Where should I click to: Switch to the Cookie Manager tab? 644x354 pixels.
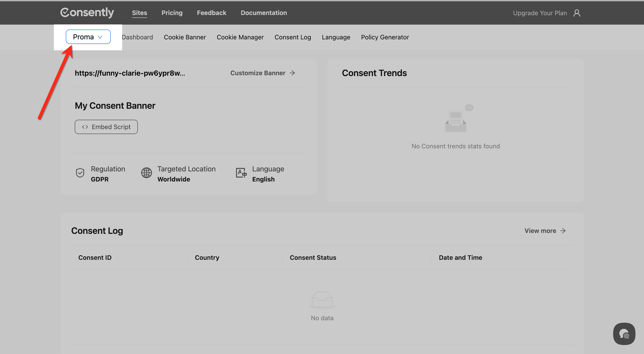[240, 37]
